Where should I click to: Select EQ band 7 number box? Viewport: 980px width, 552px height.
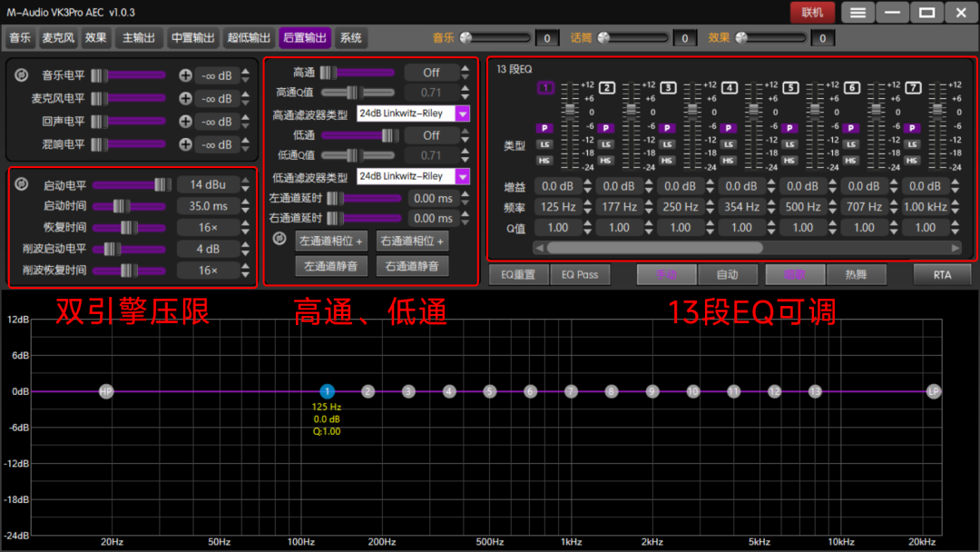(x=913, y=88)
